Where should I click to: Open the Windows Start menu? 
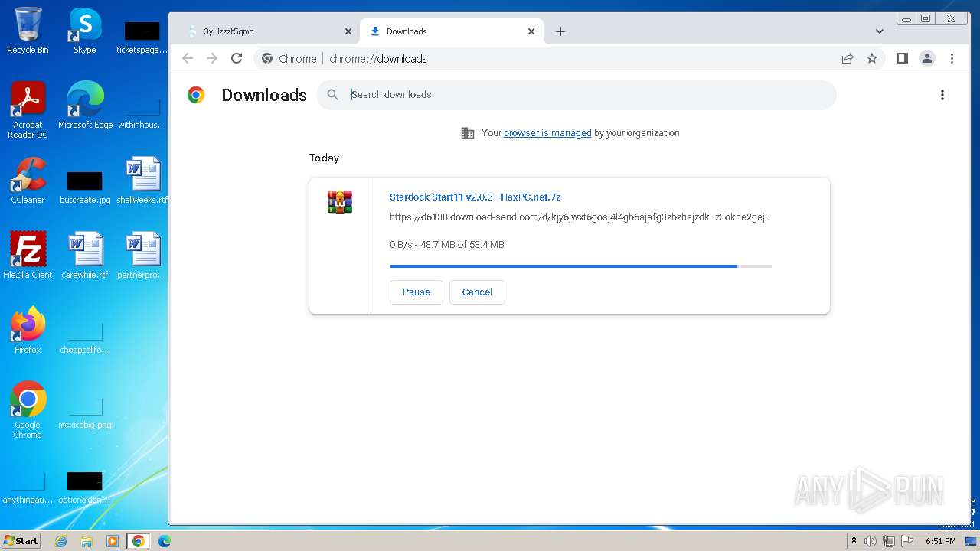point(21,540)
